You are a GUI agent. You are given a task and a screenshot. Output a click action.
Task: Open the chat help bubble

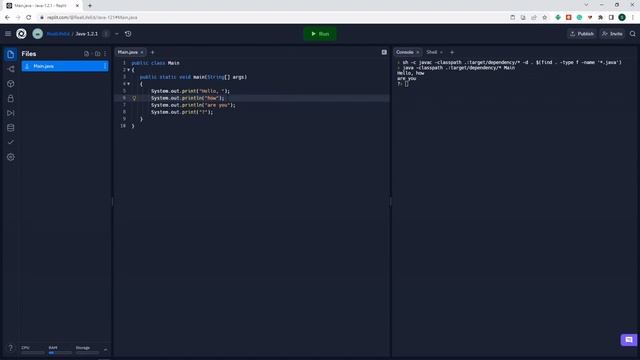[x=629, y=340]
